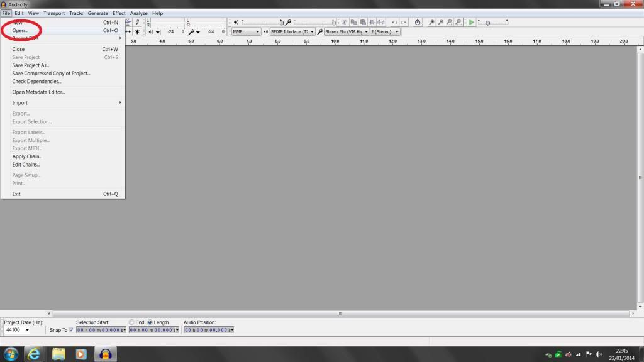Viewport: 644px width, 362px height.
Task: Click the timeline ruler at 10.0
Action: (335, 41)
